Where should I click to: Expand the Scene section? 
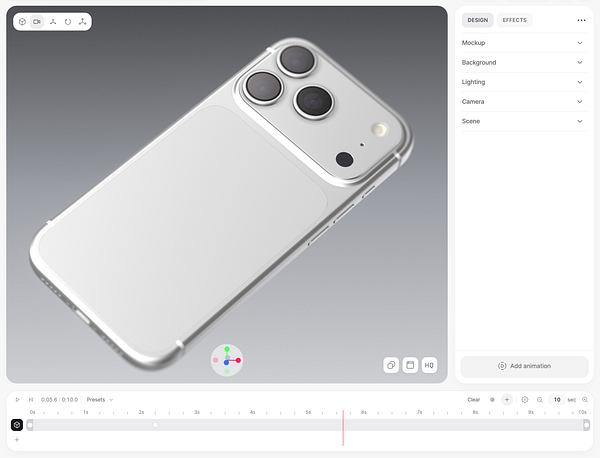point(523,121)
